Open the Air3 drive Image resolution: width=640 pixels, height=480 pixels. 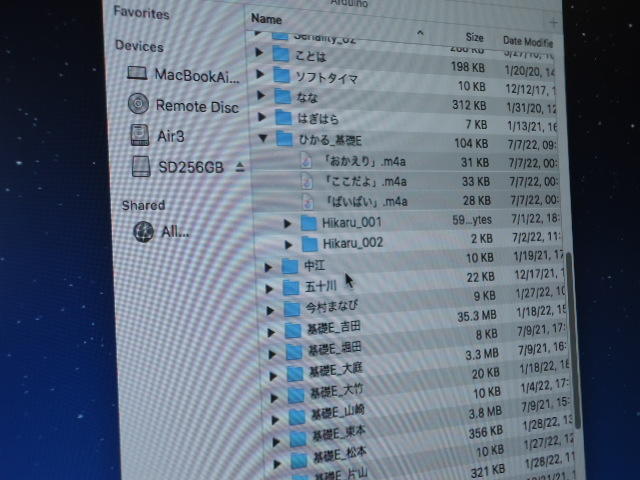click(x=158, y=136)
